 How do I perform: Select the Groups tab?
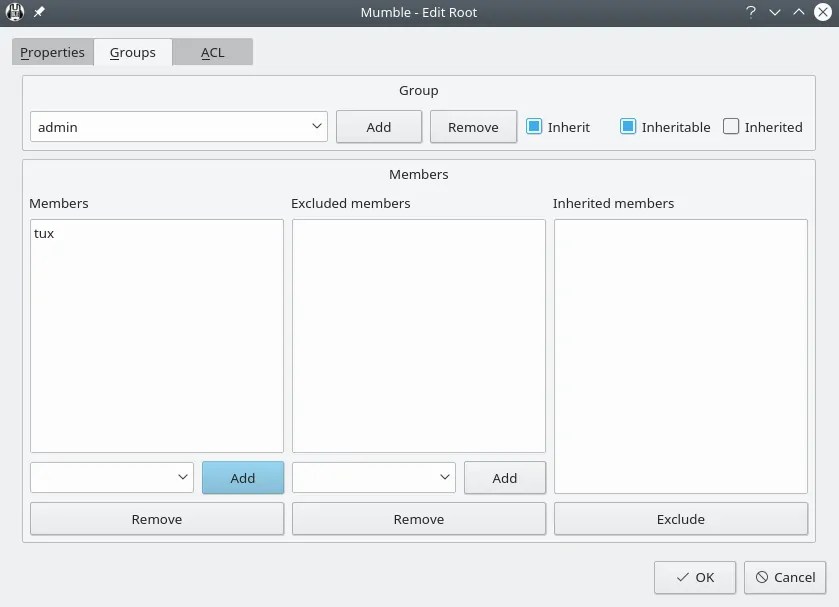click(x=132, y=52)
